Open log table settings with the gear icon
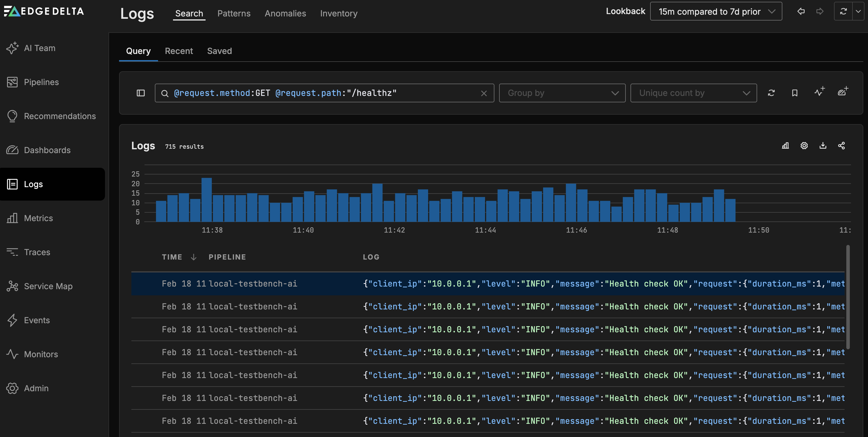The image size is (868, 437). [x=804, y=145]
